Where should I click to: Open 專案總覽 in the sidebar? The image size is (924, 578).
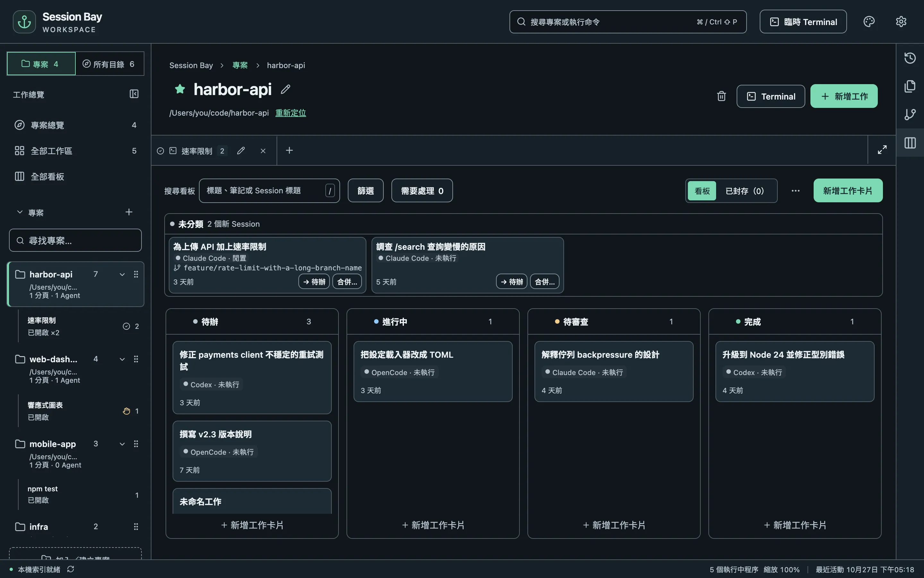click(x=75, y=125)
